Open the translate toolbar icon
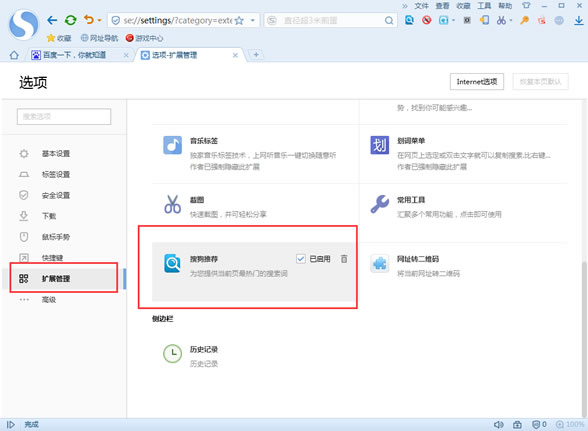 [x=444, y=20]
